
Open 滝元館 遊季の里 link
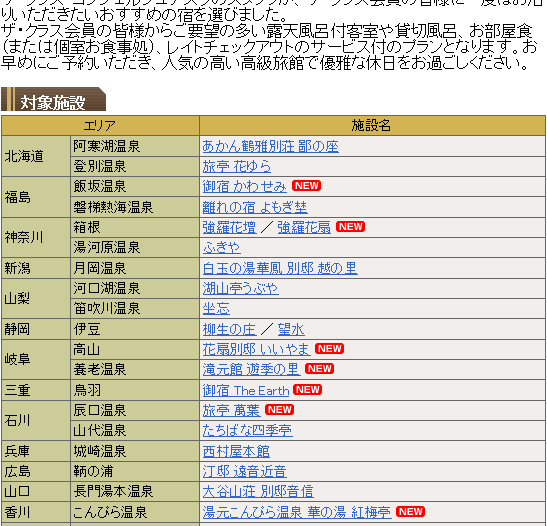[x=251, y=369]
